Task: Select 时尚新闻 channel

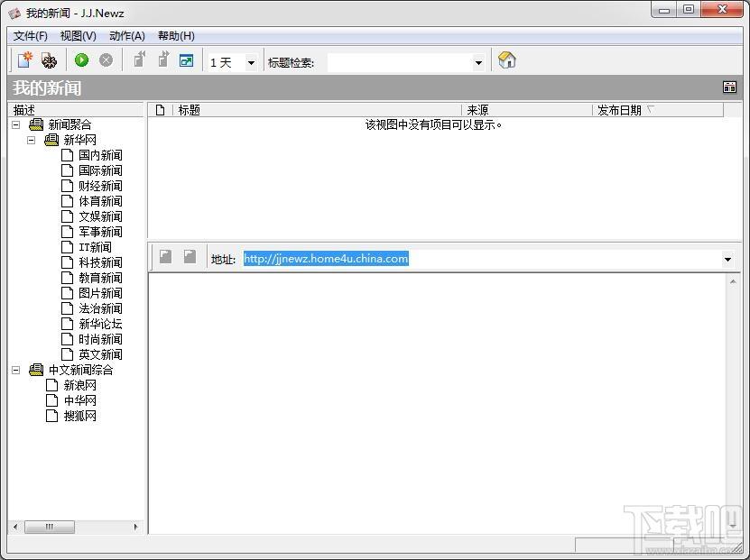Action: point(100,339)
